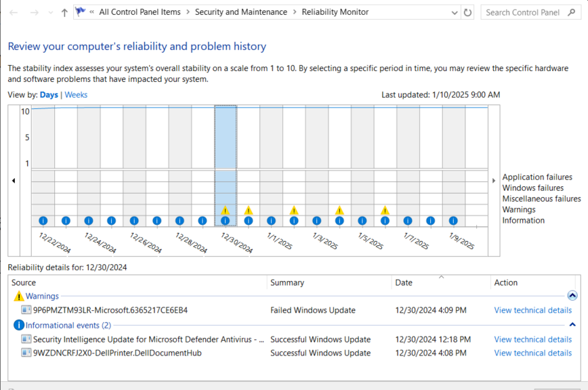
Task: Navigate to Security and Maintenance breadcrumb
Action: point(240,12)
